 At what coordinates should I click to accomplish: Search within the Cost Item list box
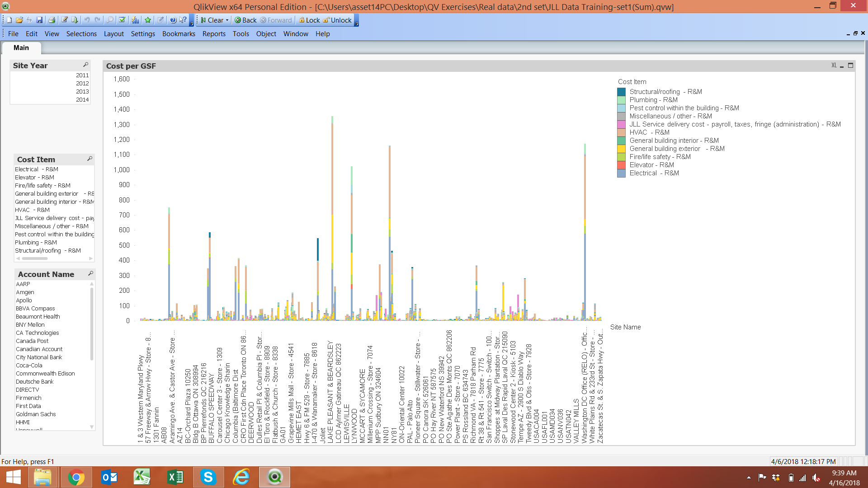90,159
